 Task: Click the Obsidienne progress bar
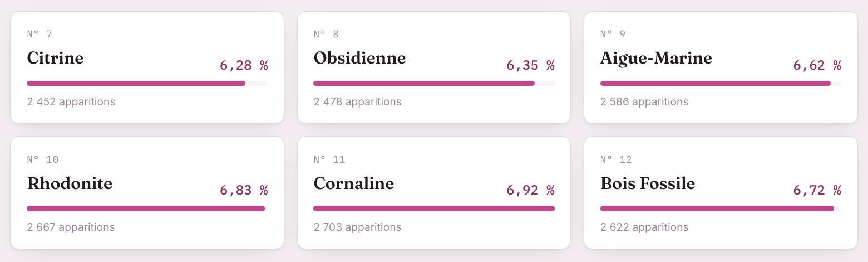pos(434,84)
